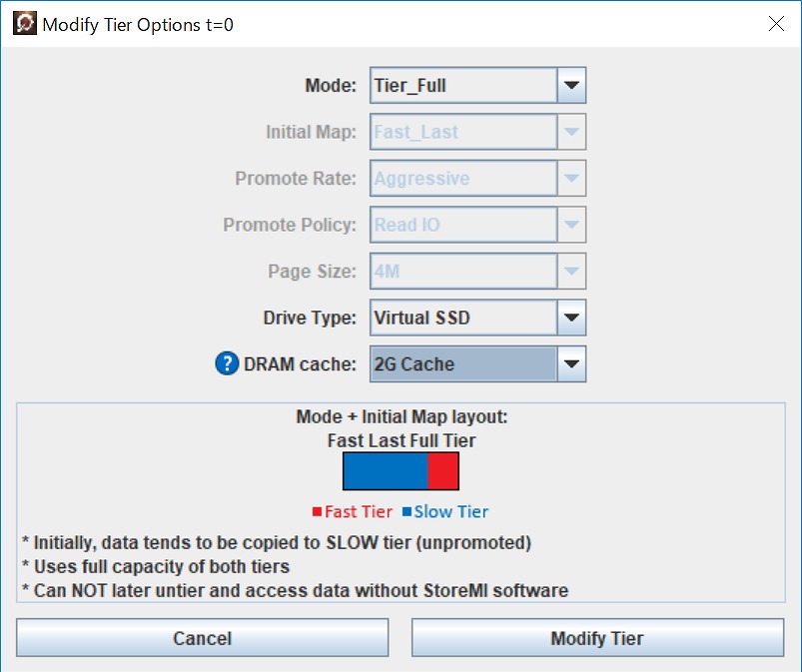Click the 'Can NOT later untier' warning note

tap(295, 591)
